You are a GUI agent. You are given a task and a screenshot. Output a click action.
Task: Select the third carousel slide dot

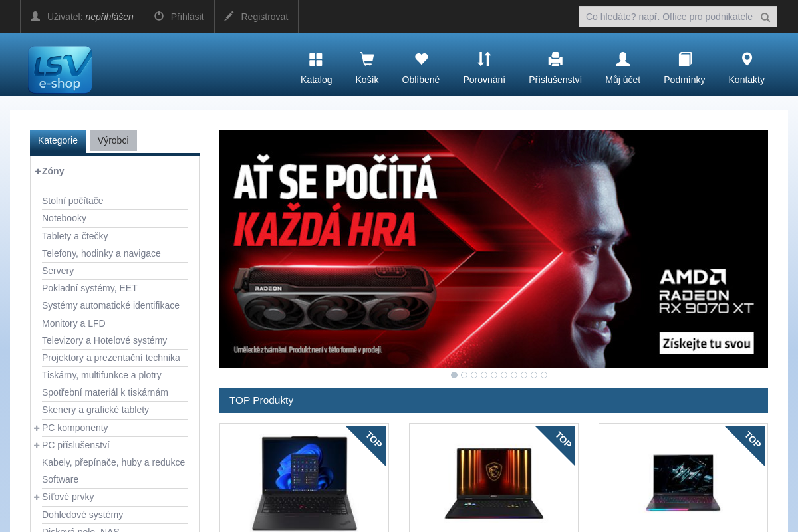[474, 375]
